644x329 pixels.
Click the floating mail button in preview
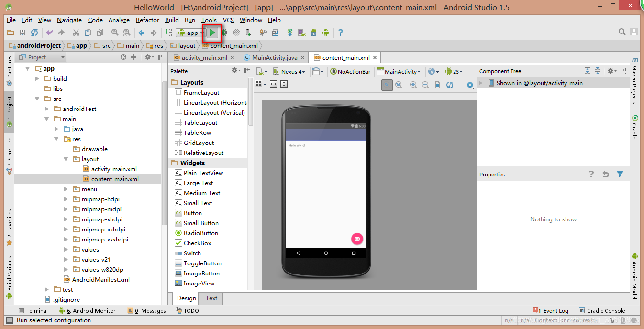pyautogui.click(x=357, y=239)
